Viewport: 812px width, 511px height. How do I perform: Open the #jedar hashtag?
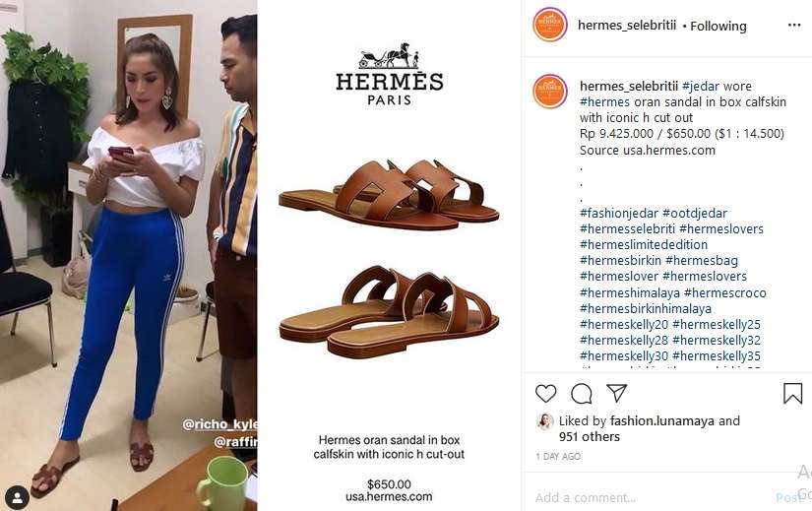pos(701,86)
